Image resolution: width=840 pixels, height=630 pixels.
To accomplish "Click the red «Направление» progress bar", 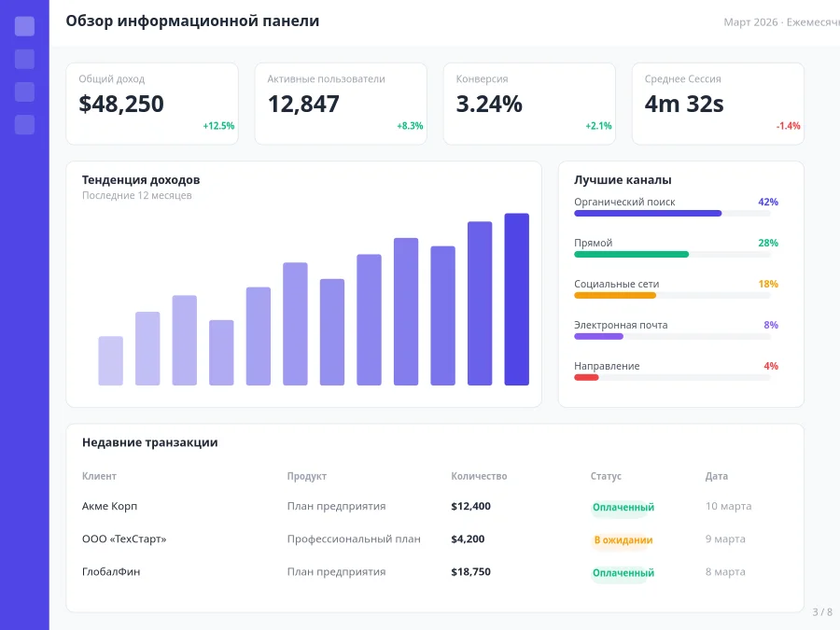I will [x=672, y=378].
